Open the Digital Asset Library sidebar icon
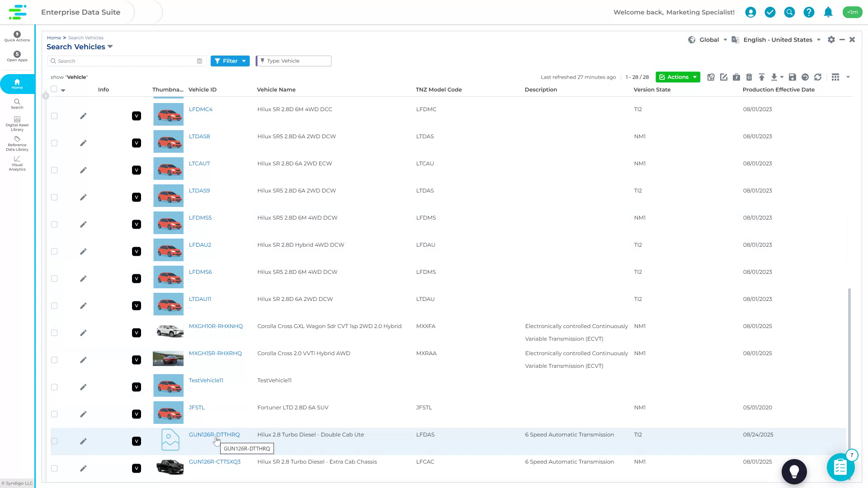868x488 pixels. pyautogui.click(x=17, y=123)
